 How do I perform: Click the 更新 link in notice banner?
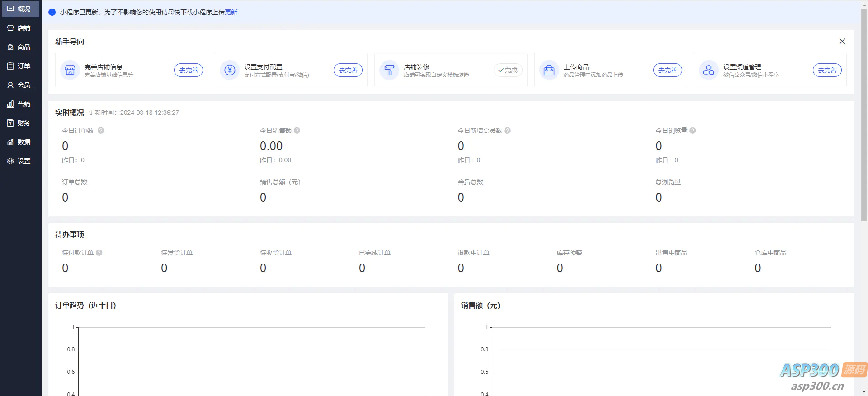pyautogui.click(x=231, y=12)
